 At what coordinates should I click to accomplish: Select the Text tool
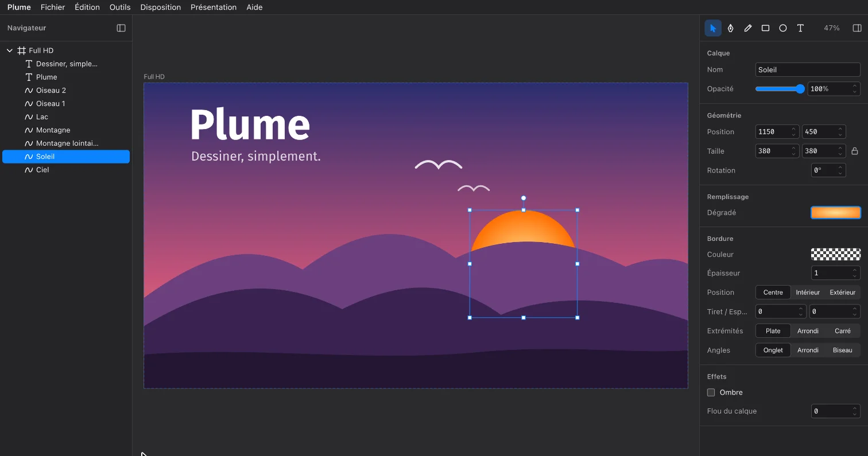(x=800, y=28)
